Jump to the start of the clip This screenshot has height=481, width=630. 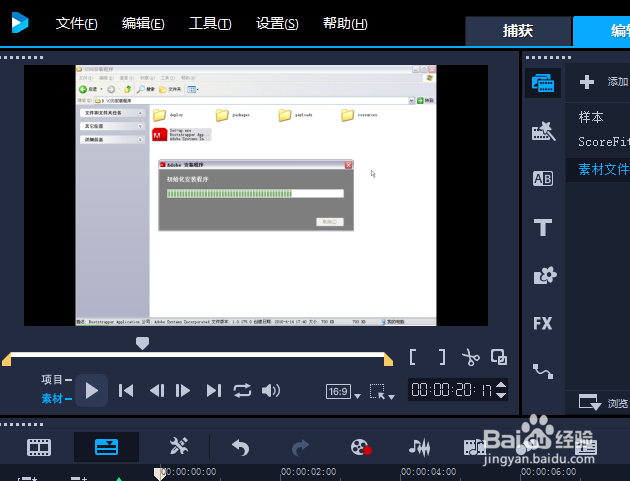click(x=126, y=391)
